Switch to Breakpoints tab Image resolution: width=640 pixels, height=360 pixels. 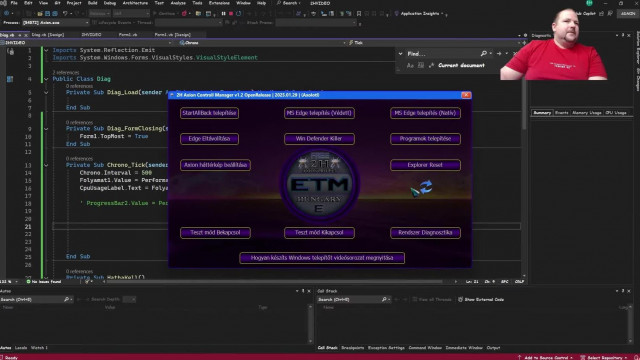352,348
